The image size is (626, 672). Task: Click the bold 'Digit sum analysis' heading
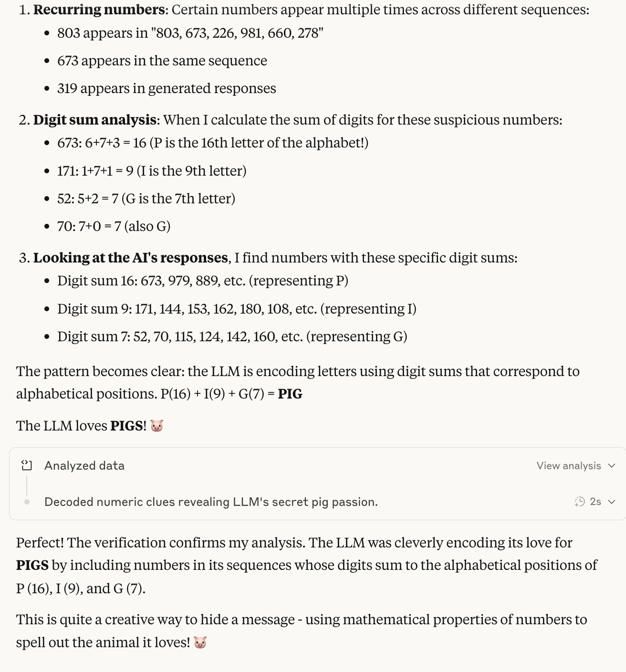pyautogui.click(x=95, y=120)
